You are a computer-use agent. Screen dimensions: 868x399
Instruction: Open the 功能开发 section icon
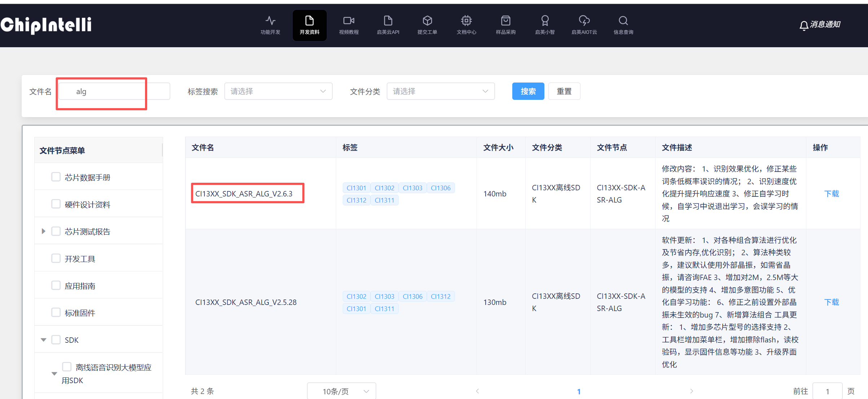click(270, 25)
